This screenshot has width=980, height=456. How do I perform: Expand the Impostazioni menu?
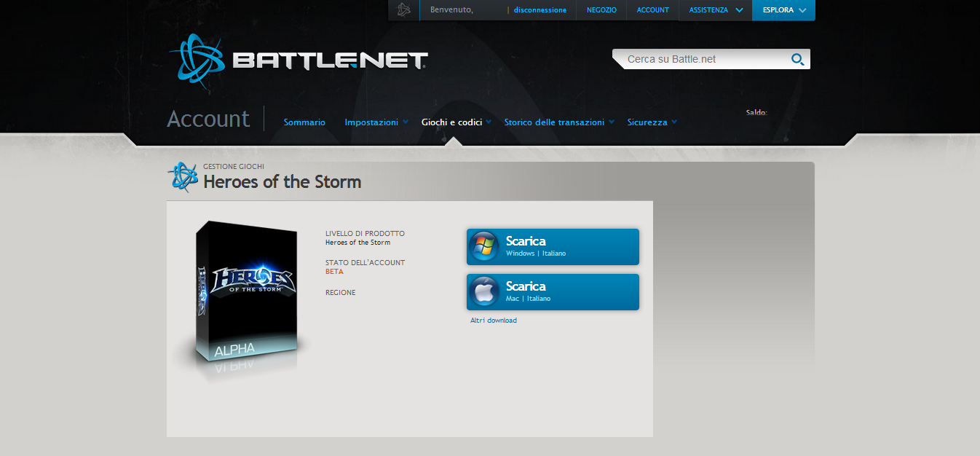pos(376,122)
